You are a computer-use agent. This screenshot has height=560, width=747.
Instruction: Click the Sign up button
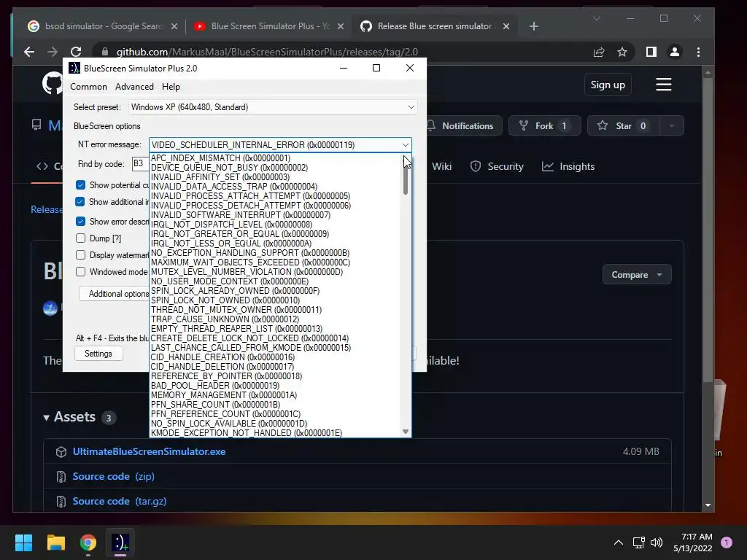[x=608, y=85]
